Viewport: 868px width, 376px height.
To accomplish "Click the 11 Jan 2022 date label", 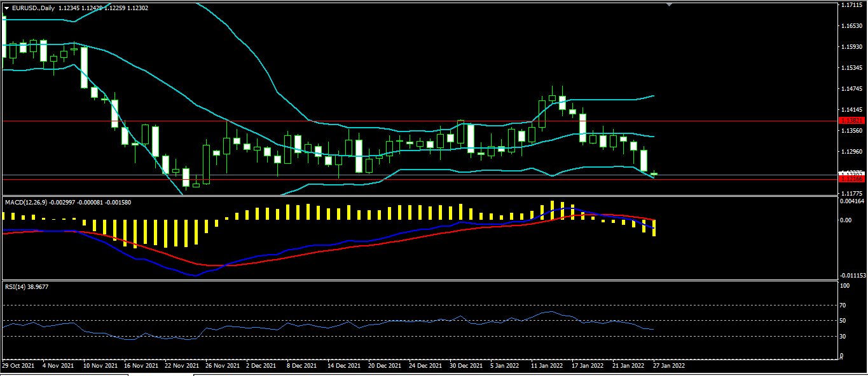I will point(547,366).
